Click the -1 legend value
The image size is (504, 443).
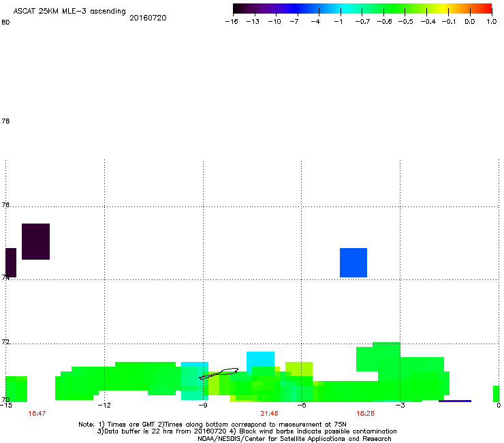click(x=338, y=22)
